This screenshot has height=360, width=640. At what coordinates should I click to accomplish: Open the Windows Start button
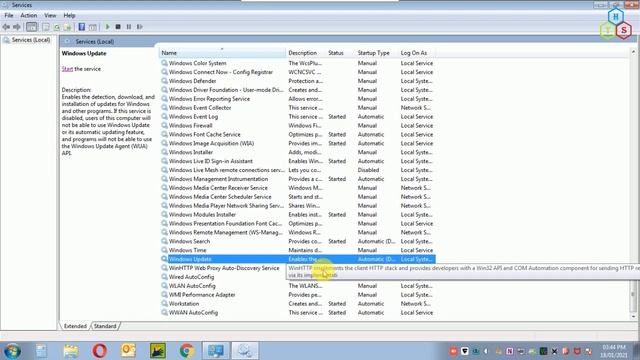(x=12, y=351)
